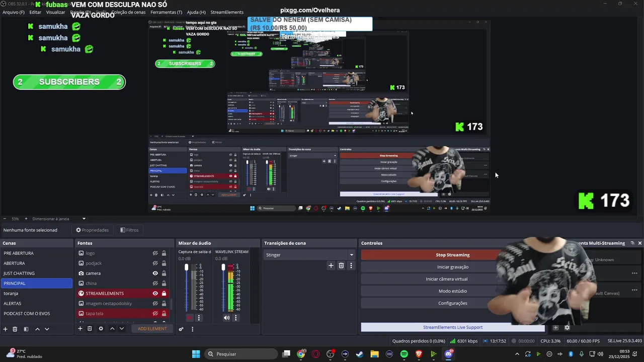Screen dimensions: 644x362
Task: Remove the scene transition with the trash icon
Action: [341, 265]
